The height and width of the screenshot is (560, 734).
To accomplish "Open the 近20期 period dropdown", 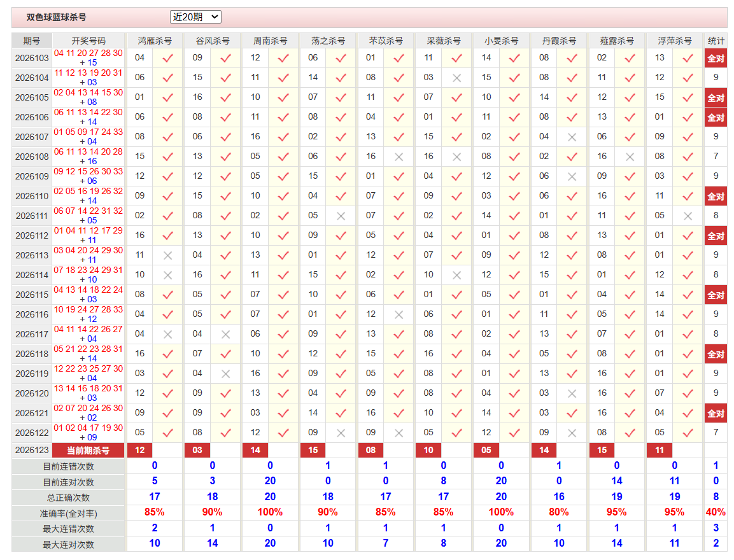I will click(x=195, y=17).
